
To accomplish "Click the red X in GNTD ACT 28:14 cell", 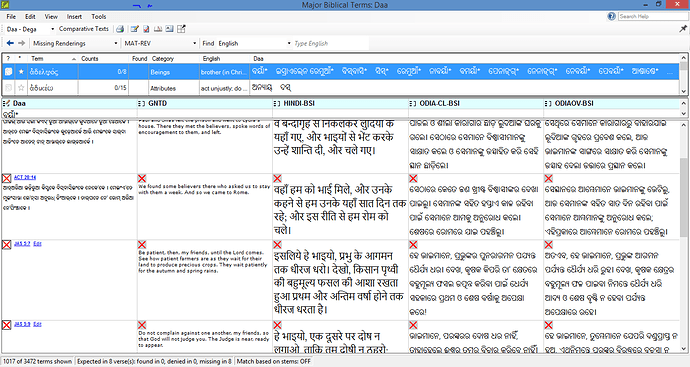I will pyautogui.click(x=142, y=178).
